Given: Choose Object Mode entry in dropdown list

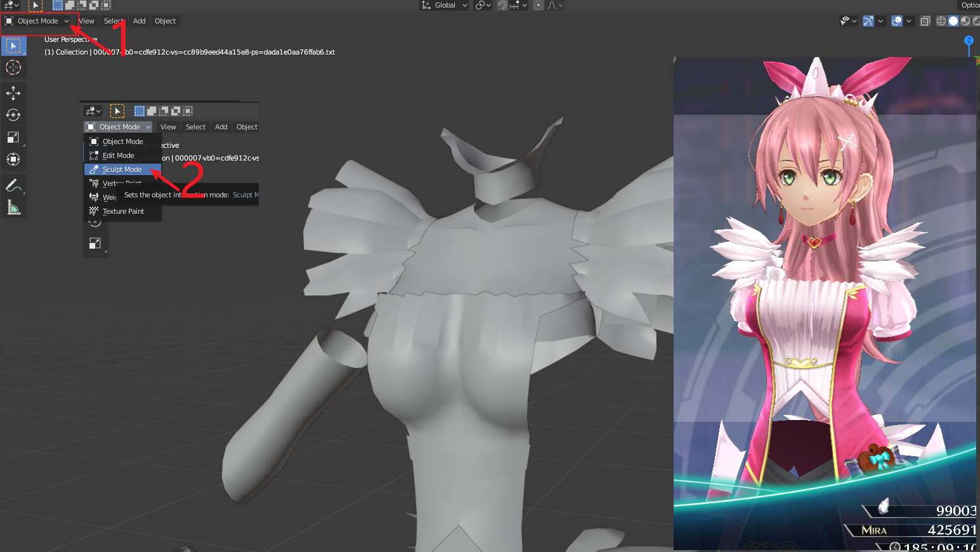Looking at the screenshot, I should coord(122,141).
